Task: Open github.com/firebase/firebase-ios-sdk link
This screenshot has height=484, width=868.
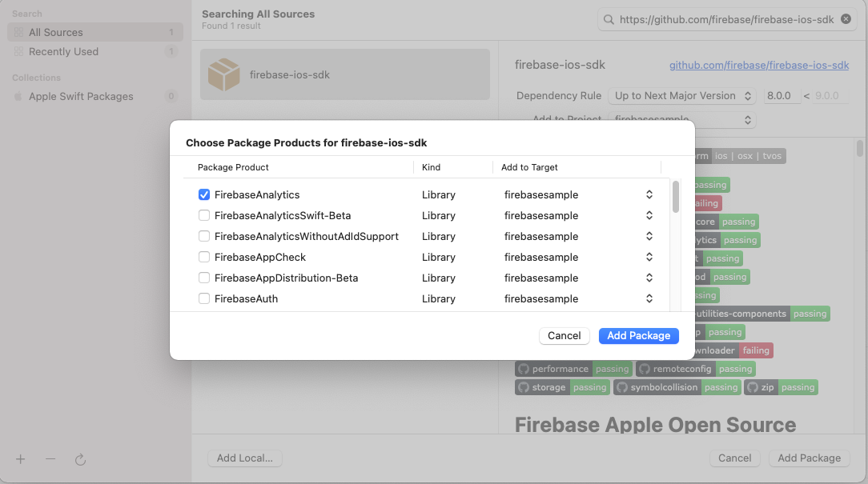Action: point(759,66)
